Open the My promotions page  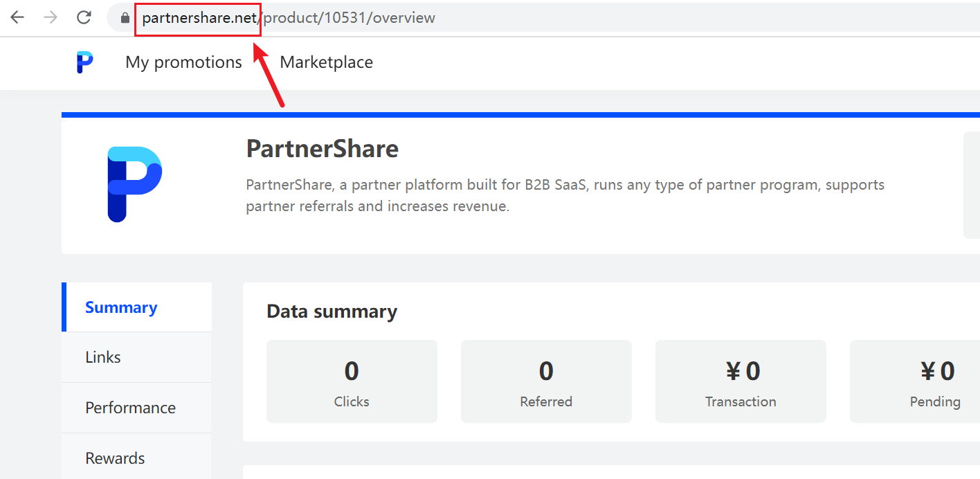(x=183, y=62)
